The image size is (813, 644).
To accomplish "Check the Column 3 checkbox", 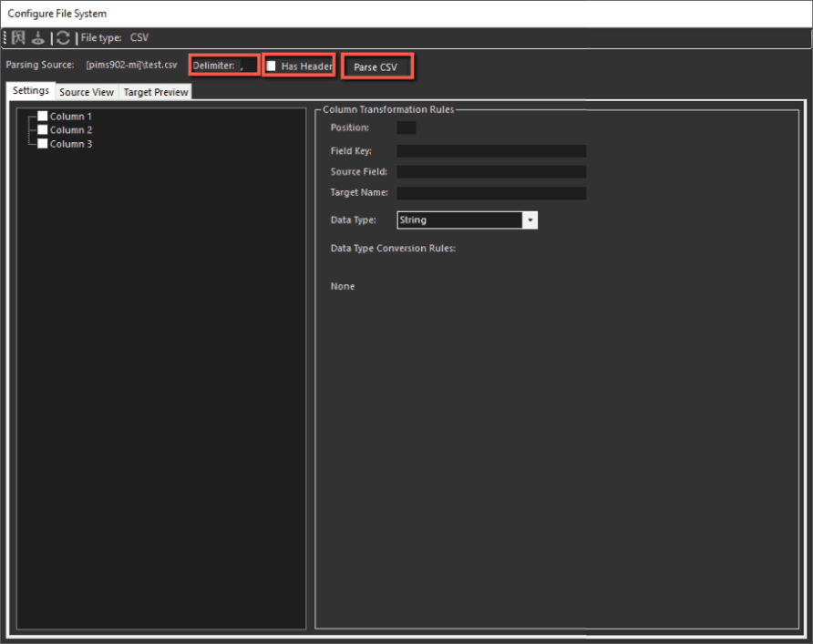I will pos(42,143).
